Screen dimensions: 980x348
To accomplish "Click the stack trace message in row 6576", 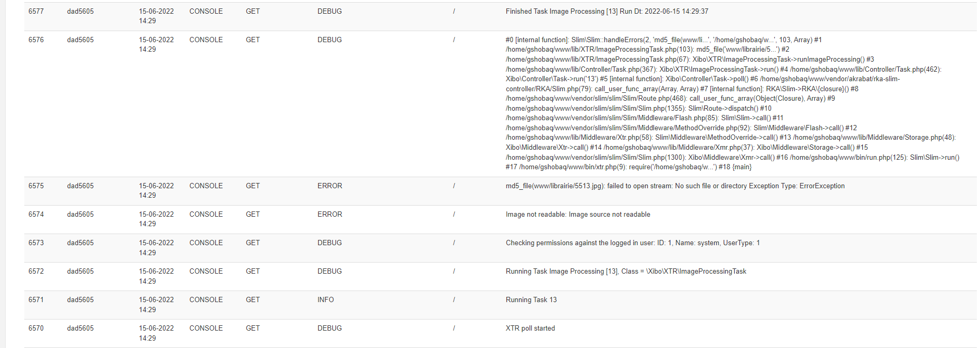I will tap(733, 103).
